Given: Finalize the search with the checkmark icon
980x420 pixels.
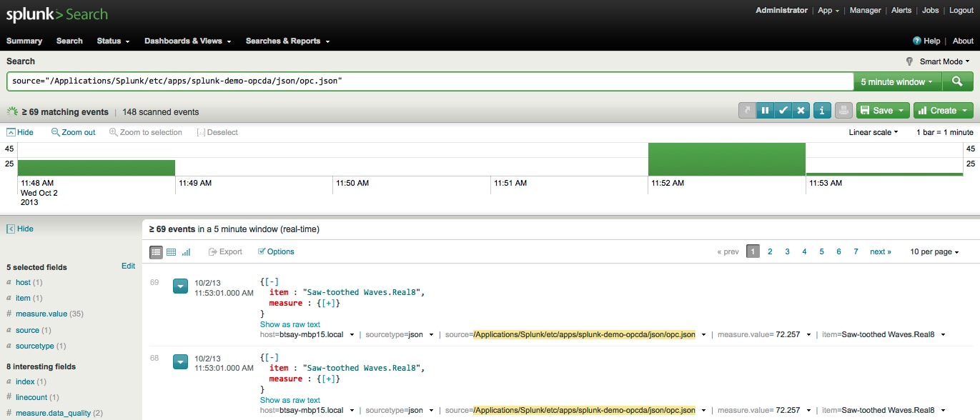Looking at the screenshot, I should (x=783, y=111).
